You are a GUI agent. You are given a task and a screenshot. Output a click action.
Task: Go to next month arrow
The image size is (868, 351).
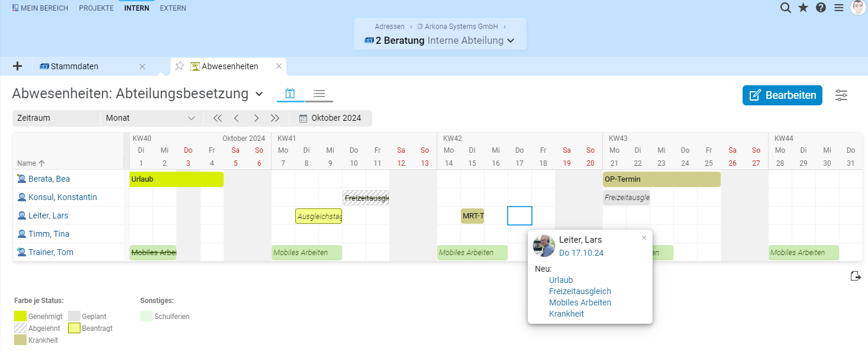point(256,118)
